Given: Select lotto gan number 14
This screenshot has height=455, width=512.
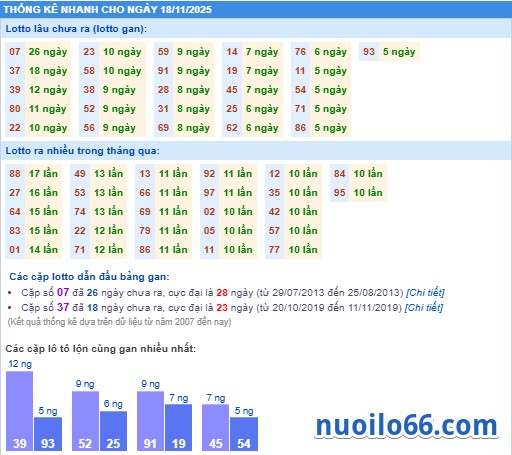Looking at the screenshot, I should pos(232,52).
